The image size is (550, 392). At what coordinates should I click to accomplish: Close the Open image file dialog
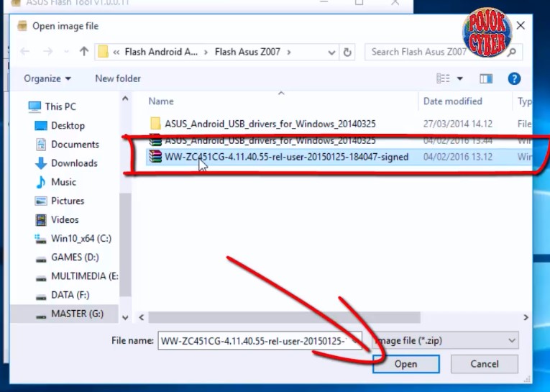pyautogui.click(x=521, y=25)
